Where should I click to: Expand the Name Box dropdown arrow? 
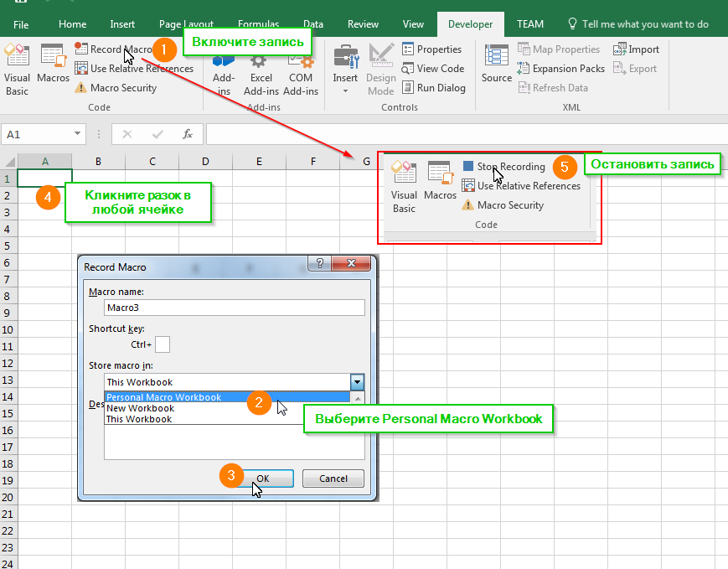77,134
